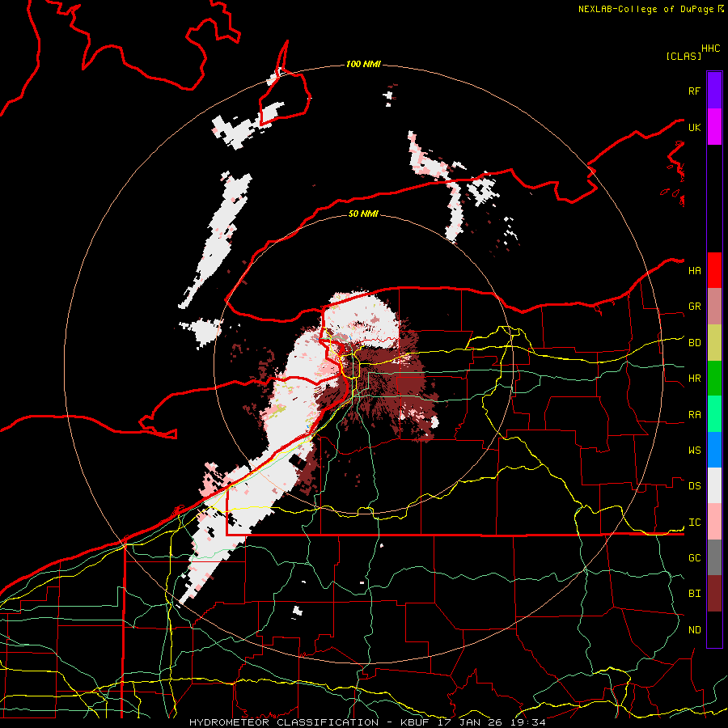Screen dimensions: 728x728
Task: Click the "NEXLAB-College of DuPage" credit text
Action: [x=645, y=9]
